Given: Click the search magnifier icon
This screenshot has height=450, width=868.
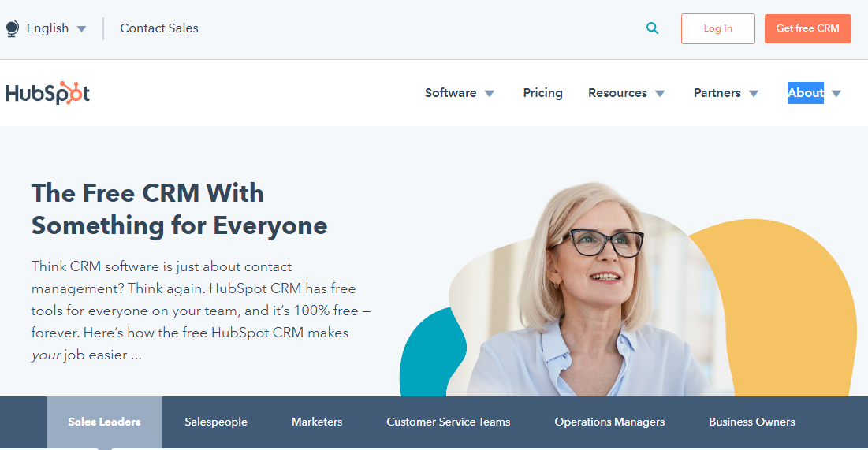Looking at the screenshot, I should 653,28.
